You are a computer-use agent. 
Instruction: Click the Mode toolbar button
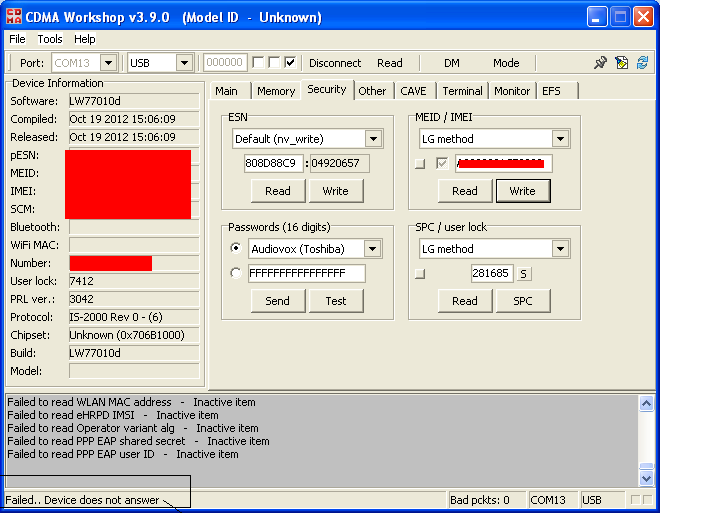[506, 63]
